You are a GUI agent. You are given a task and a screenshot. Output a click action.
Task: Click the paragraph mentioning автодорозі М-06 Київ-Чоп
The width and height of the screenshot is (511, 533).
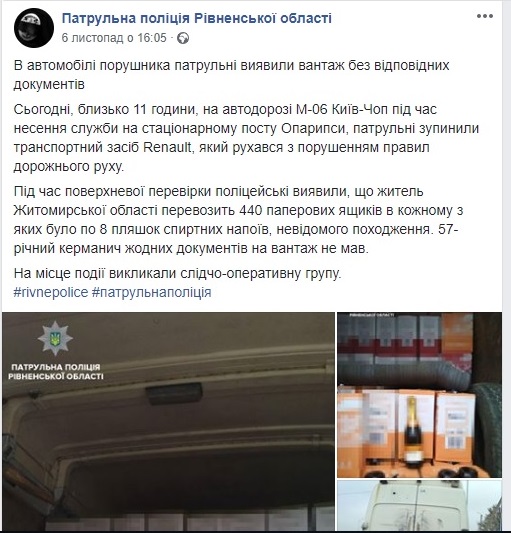coord(246,138)
